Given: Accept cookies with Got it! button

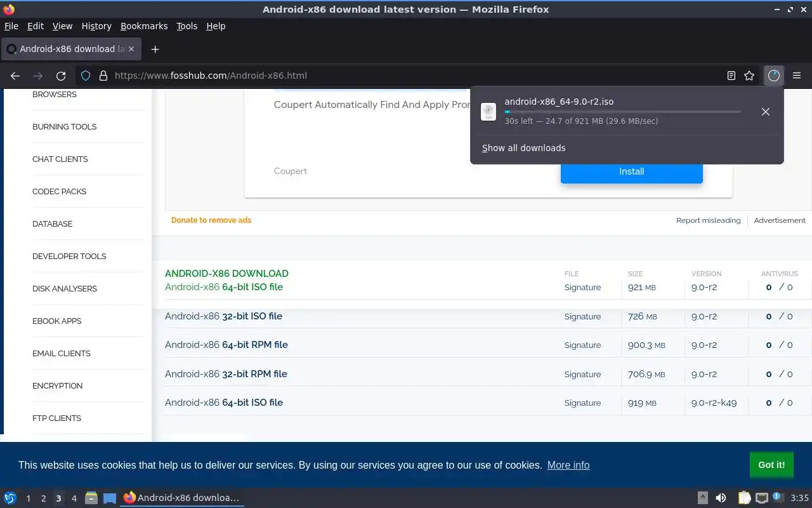Looking at the screenshot, I should pos(771,465).
